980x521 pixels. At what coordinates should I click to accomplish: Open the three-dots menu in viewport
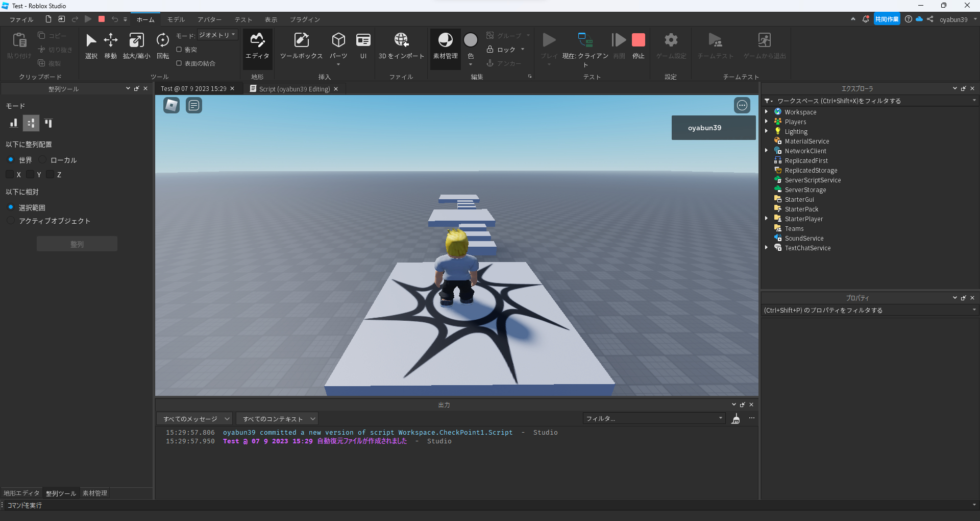point(742,105)
